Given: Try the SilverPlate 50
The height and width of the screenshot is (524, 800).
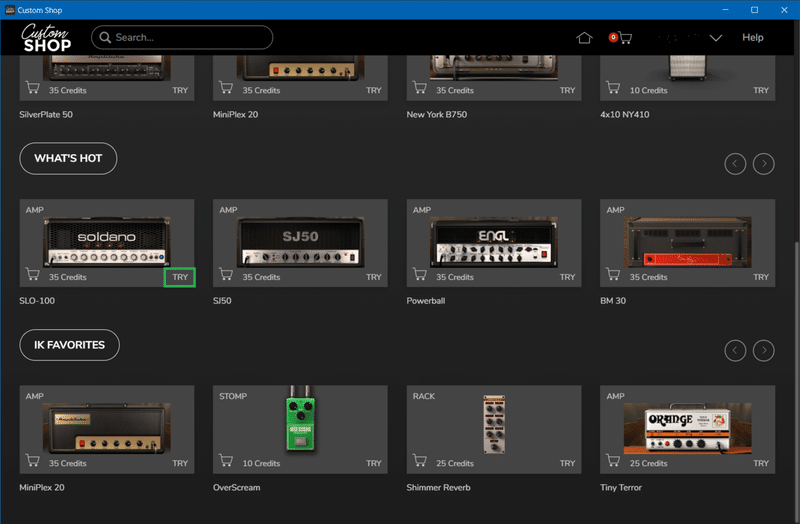Looking at the screenshot, I should tap(180, 90).
